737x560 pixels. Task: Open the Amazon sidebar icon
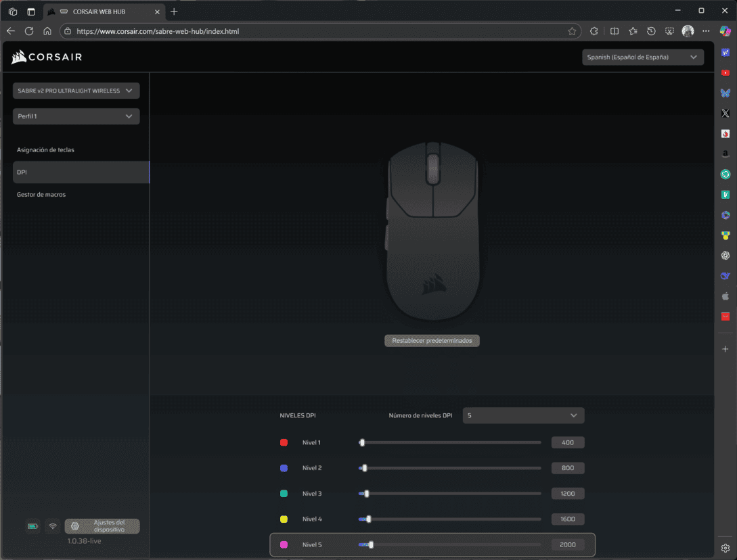pos(725,154)
